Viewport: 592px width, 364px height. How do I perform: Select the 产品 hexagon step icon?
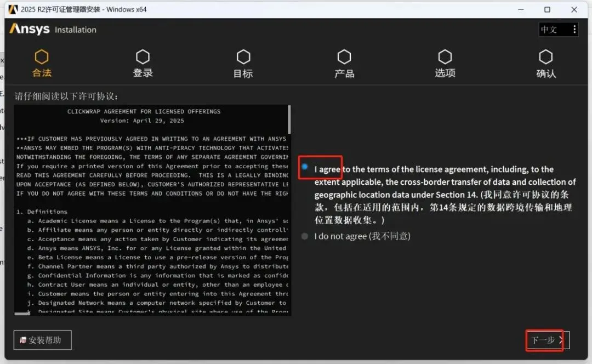click(344, 57)
